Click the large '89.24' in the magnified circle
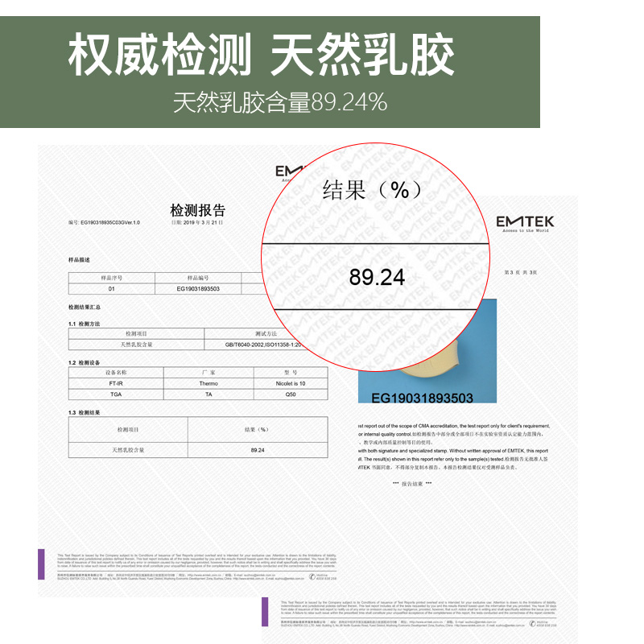This screenshot has width=644, height=644. point(377,277)
